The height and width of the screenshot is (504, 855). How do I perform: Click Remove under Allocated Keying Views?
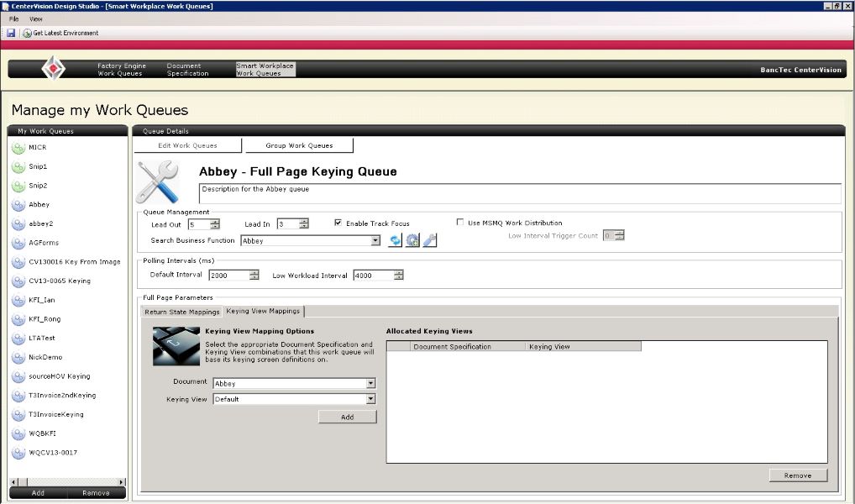tap(798, 475)
